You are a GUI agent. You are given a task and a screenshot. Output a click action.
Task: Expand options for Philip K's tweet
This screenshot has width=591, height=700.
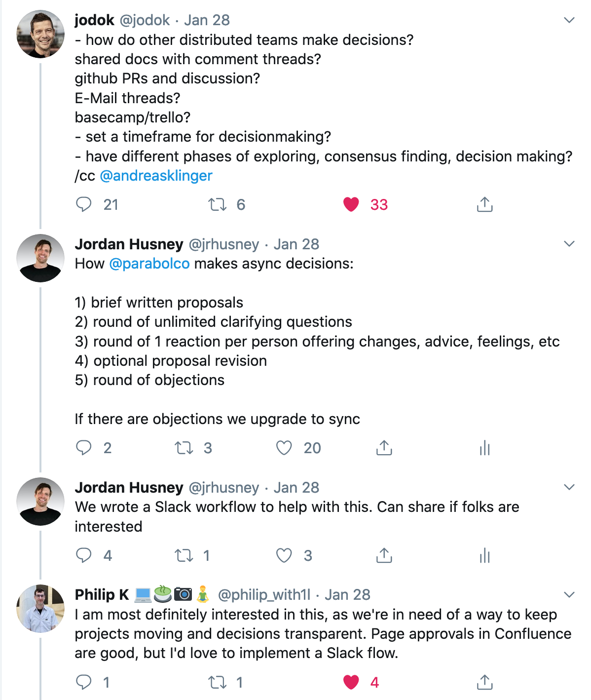(568, 594)
